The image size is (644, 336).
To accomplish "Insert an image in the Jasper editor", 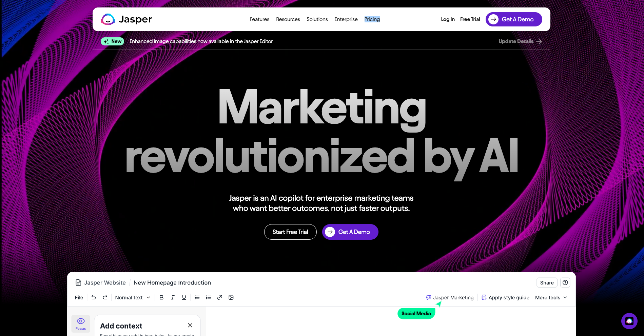I will 231,297.
